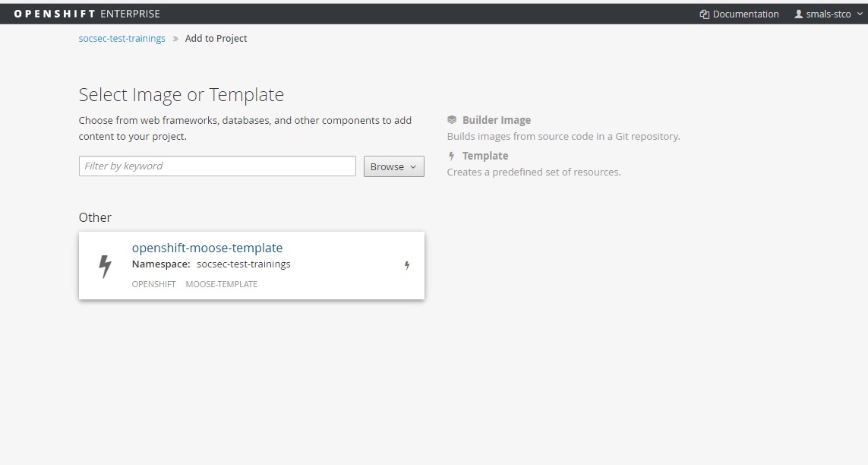Open the smals-stco user menu
This screenshot has width=868, height=465.
point(829,14)
